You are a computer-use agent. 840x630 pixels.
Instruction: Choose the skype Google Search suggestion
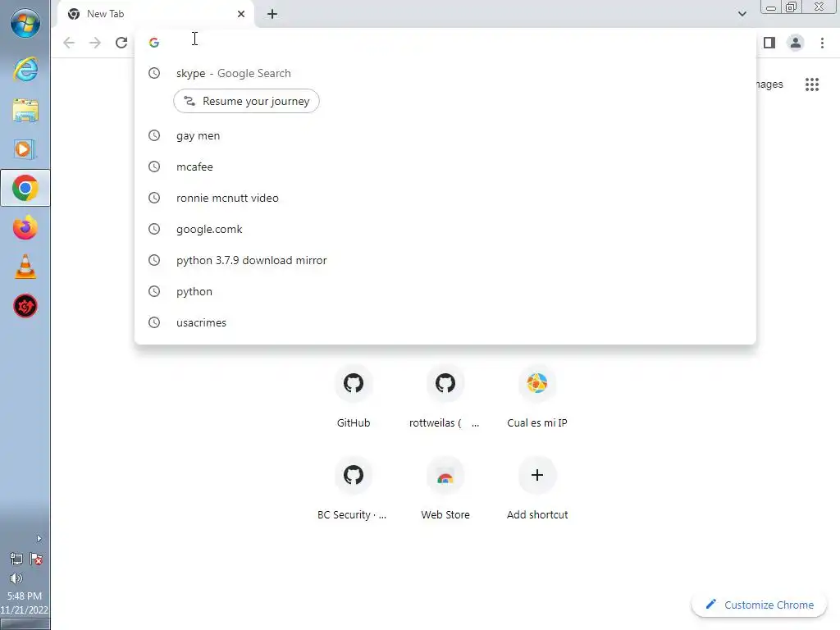tap(445, 73)
